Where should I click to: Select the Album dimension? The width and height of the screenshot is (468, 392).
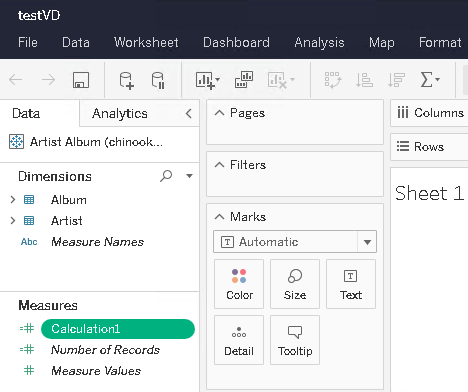[69, 200]
